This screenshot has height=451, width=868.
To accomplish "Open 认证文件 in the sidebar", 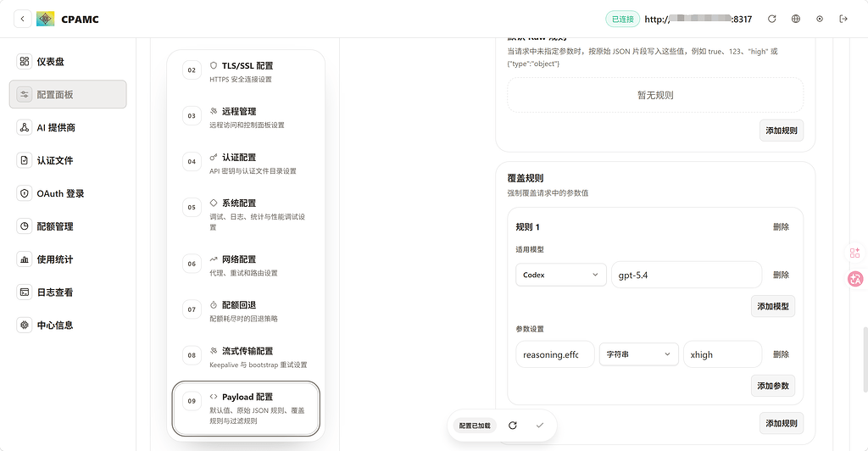I will click(68, 160).
